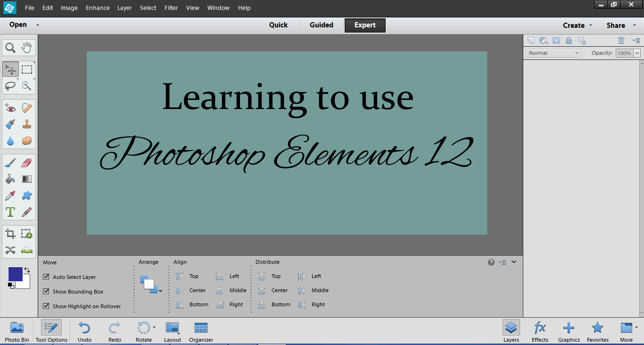Image resolution: width=644 pixels, height=345 pixels.
Task: Open the Enhance menu
Action: [x=98, y=8]
